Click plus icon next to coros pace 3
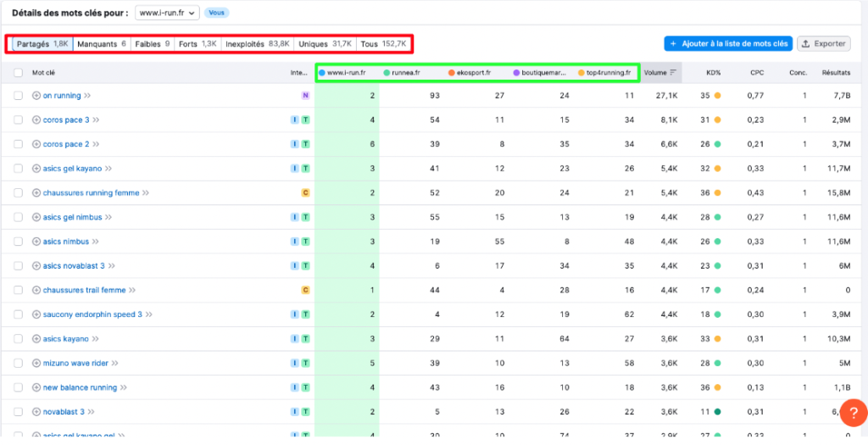Screen dimensions: 868x445 pyautogui.click(x=36, y=120)
